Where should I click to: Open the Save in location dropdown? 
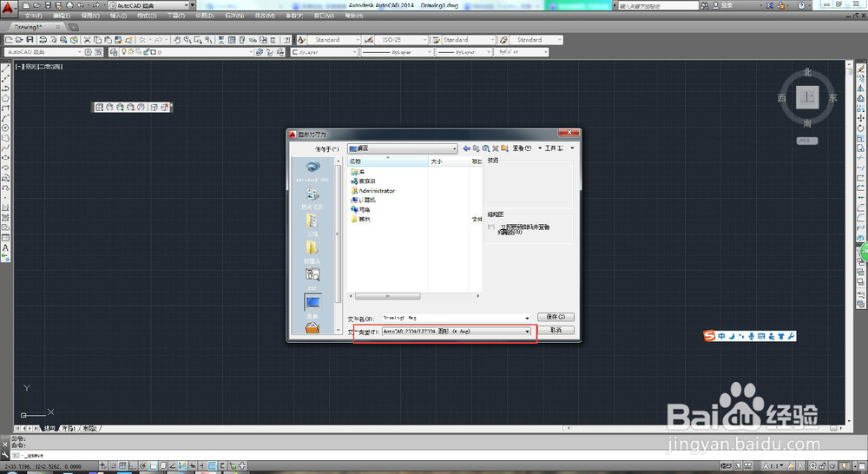(x=455, y=148)
